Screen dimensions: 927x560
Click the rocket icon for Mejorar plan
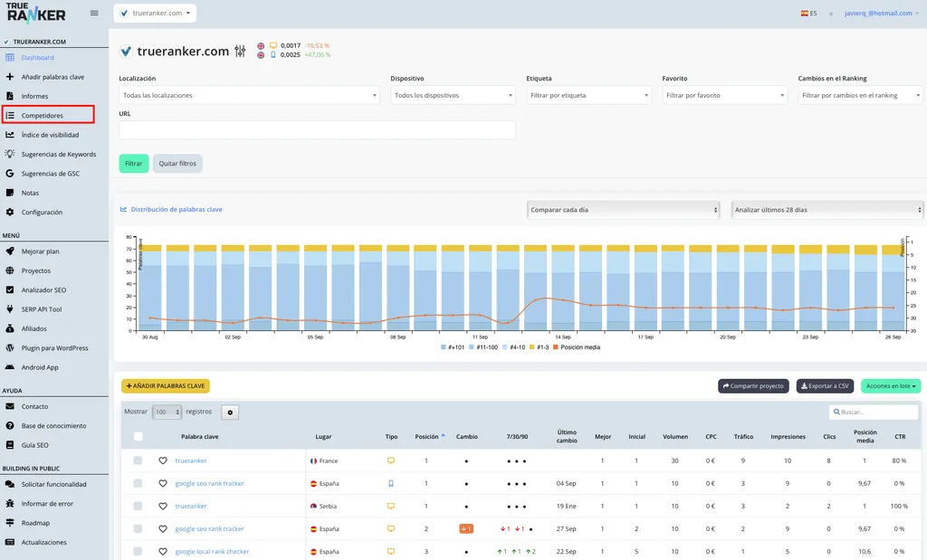coord(9,252)
